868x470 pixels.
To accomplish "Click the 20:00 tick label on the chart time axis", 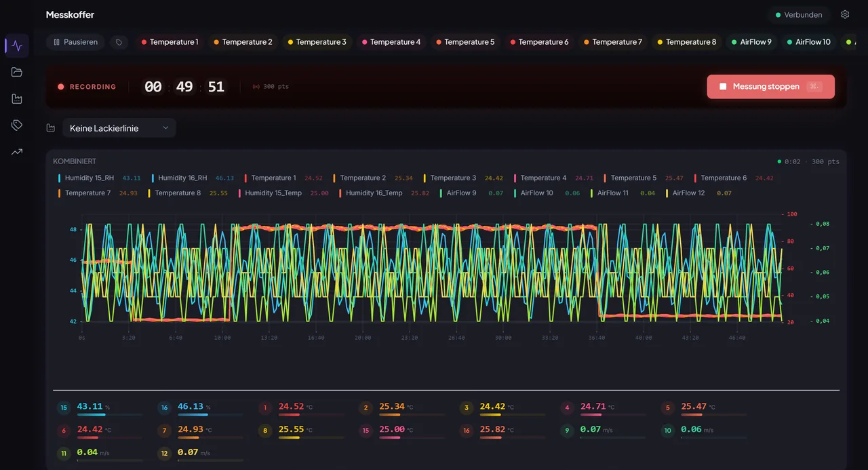I will coord(362,338).
